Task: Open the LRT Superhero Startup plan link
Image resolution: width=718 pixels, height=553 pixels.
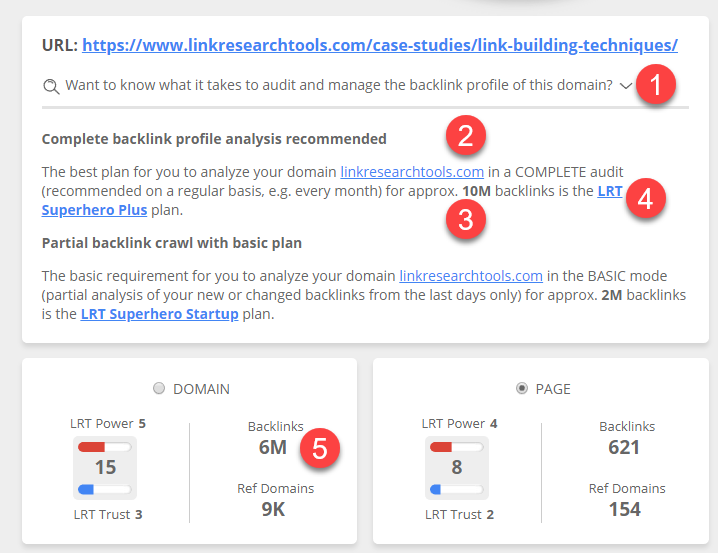Action: [159, 314]
